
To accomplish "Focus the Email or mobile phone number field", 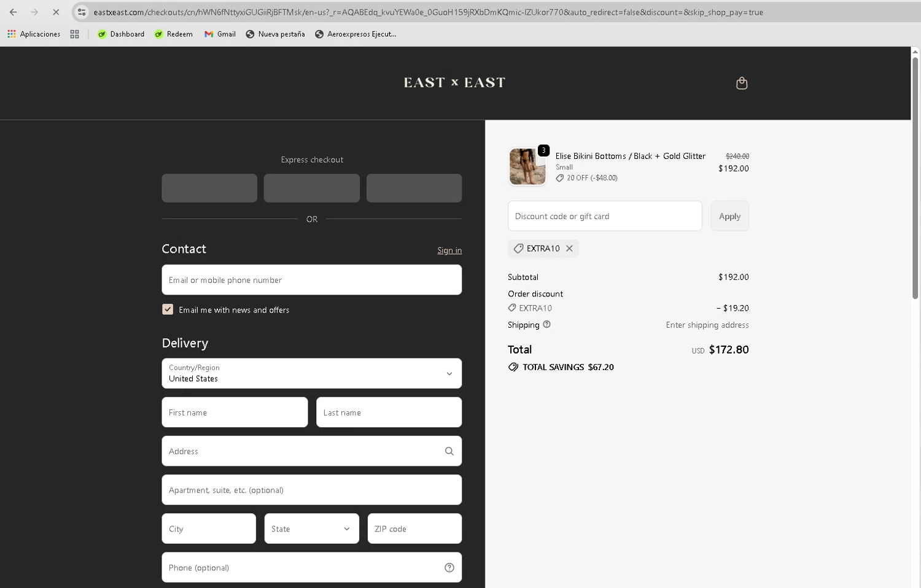I will coord(312,280).
